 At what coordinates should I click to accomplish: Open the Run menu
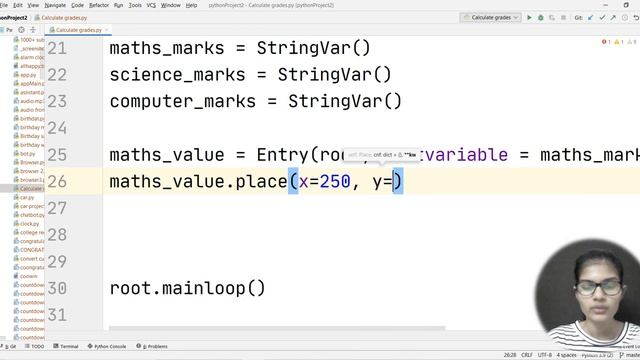[x=118, y=5]
